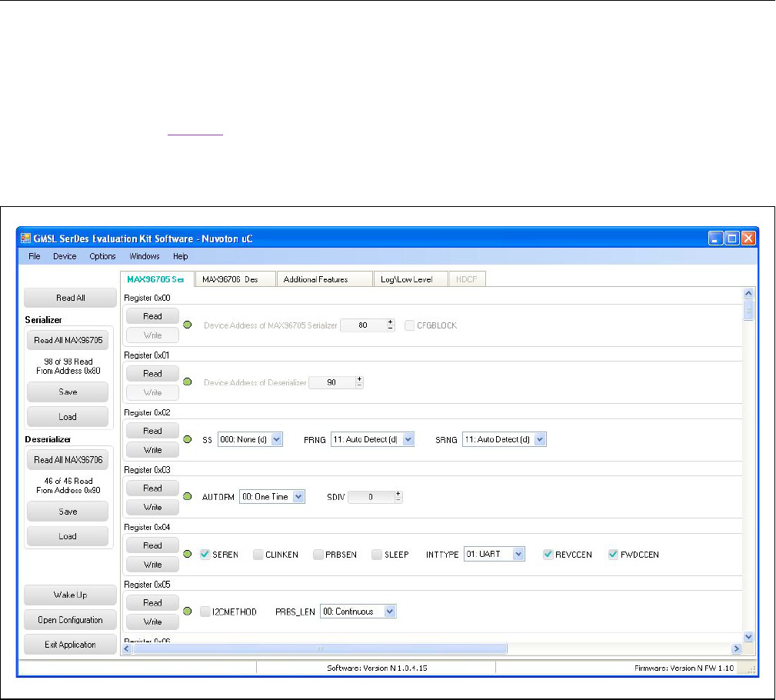Open the Options menu
Viewport: 776px width, 700px height.
coord(102,256)
